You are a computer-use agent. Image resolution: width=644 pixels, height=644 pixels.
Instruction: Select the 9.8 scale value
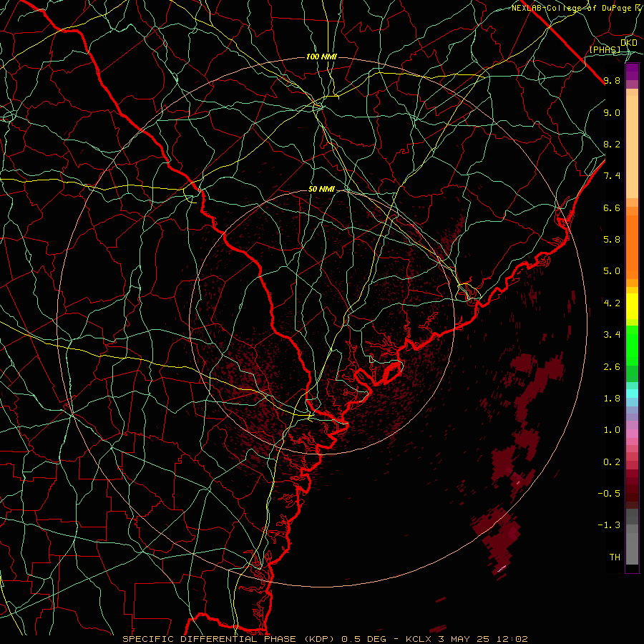pyautogui.click(x=612, y=80)
